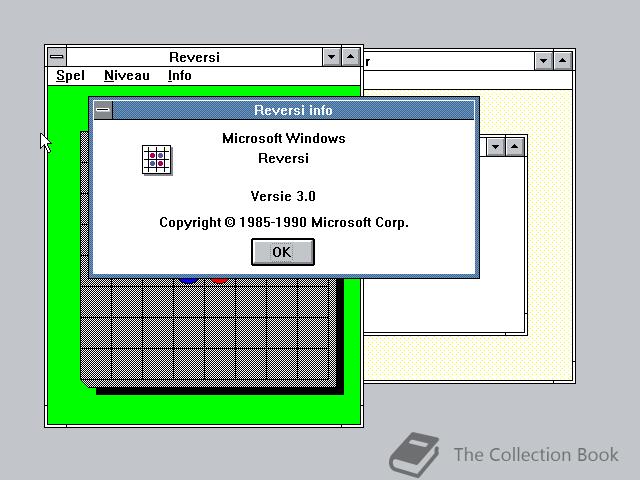Minimize the Reversi window with the down arrow
The width and height of the screenshot is (640, 480).
pos(331,57)
